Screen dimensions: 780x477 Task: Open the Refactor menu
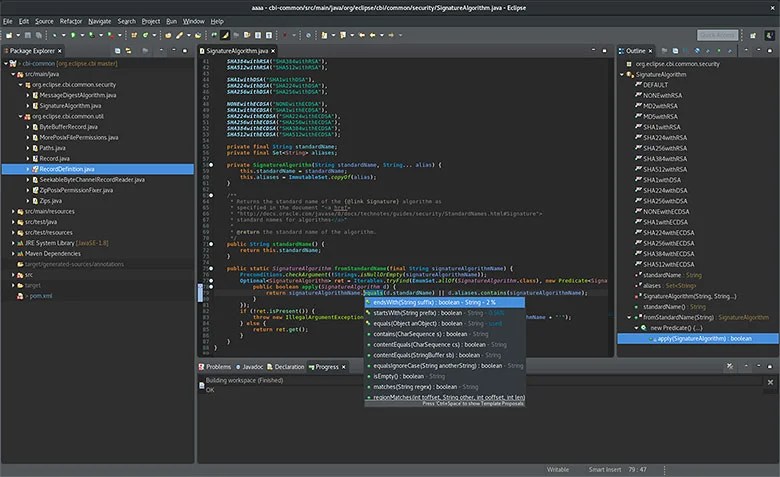point(71,20)
